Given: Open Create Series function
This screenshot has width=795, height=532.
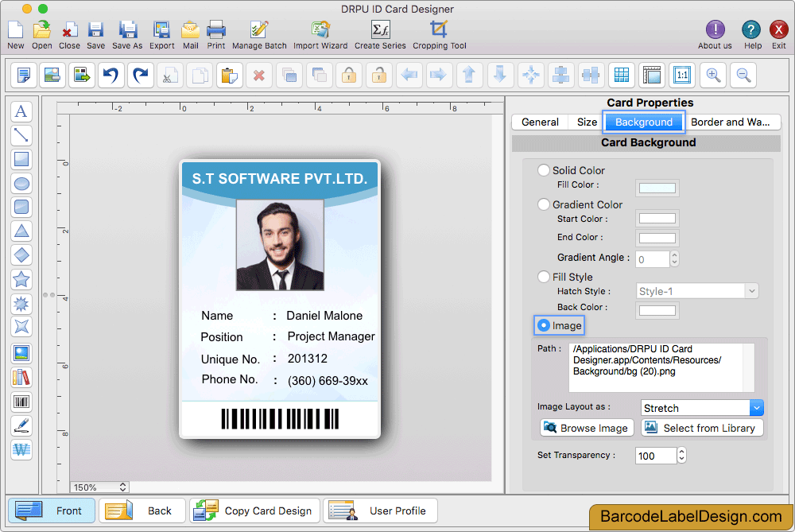Looking at the screenshot, I should (x=380, y=34).
